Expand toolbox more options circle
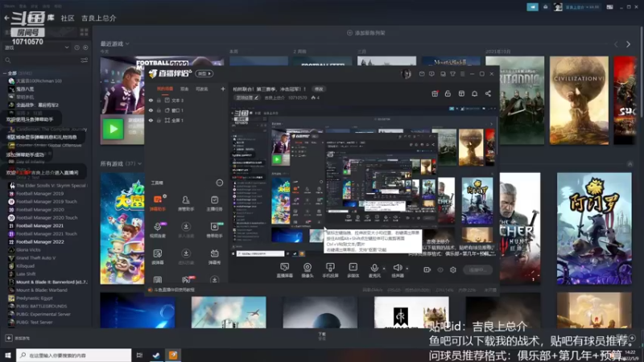The height and width of the screenshot is (362, 644). (219, 183)
